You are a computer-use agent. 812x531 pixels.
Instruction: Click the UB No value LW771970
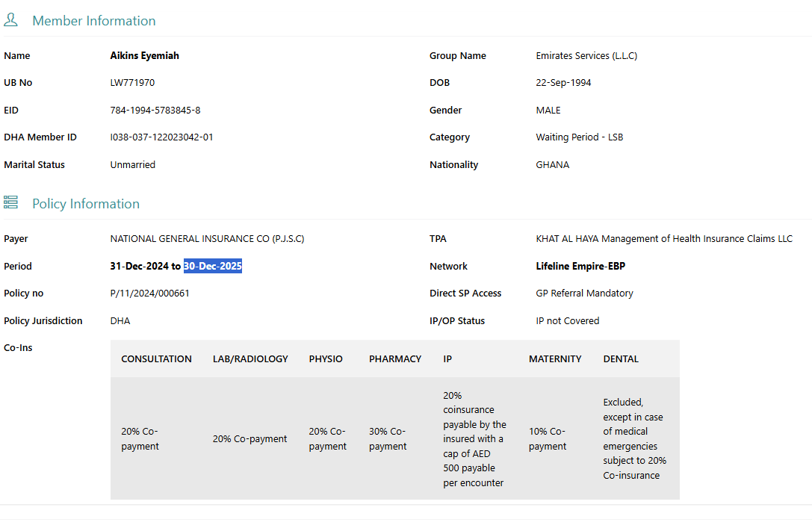click(x=132, y=83)
